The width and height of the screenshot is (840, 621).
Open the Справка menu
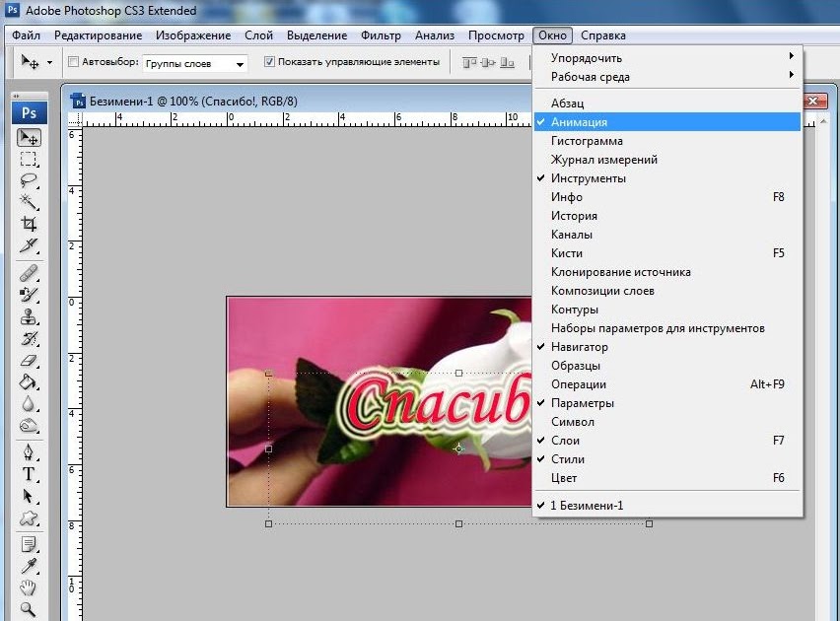[x=603, y=35]
